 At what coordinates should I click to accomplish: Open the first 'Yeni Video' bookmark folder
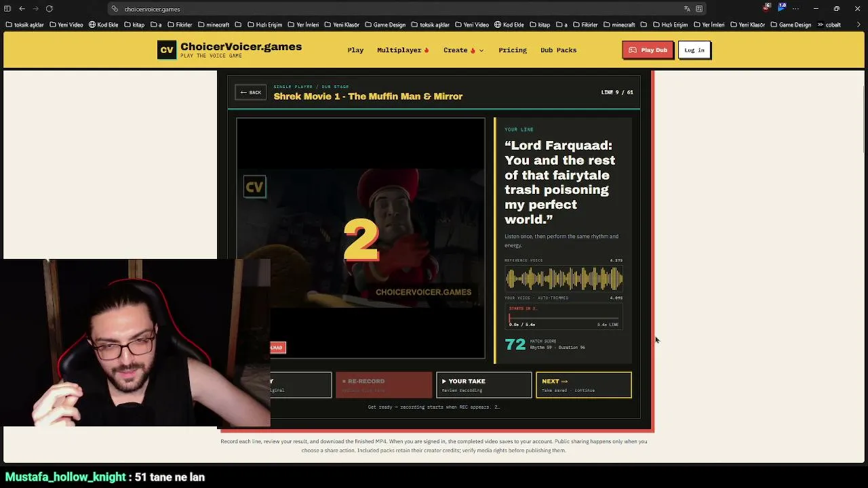click(66, 25)
